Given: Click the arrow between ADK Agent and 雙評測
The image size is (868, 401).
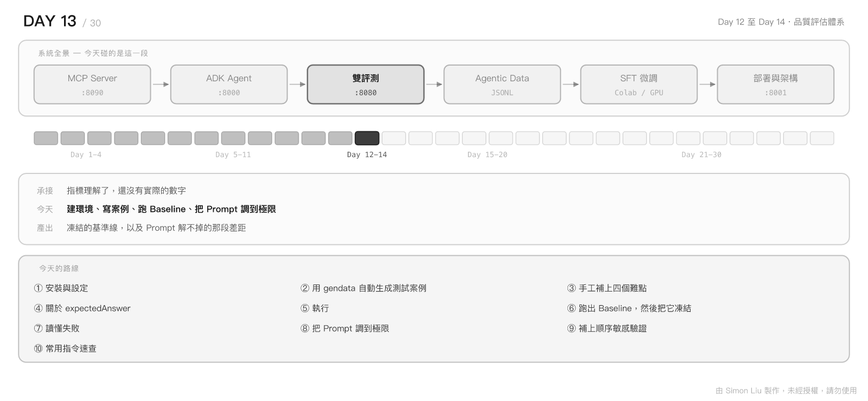Looking at the screenshot, I should pyautogui.click(x=297, y=85).
